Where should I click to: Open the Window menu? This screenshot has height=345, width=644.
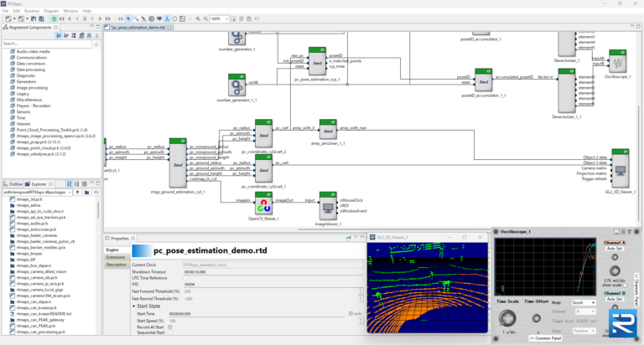coord(70,11)
